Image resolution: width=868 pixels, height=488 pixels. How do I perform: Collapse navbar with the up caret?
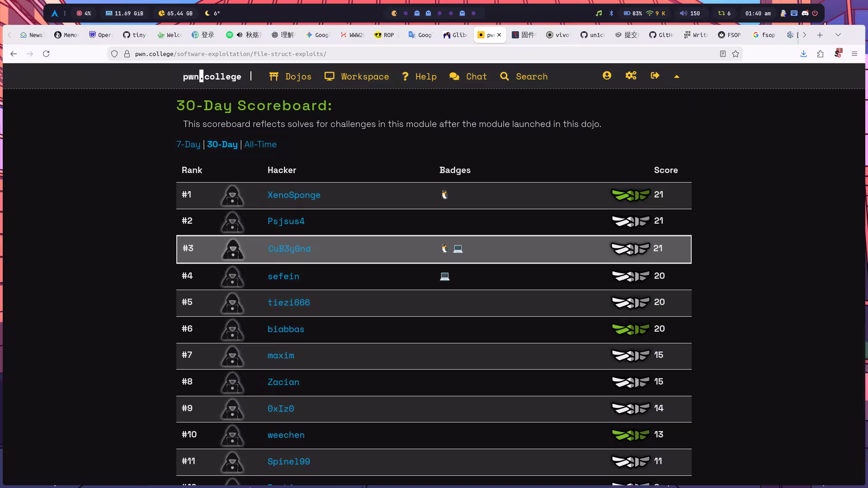pyautogui.click(x=676, y=76)
